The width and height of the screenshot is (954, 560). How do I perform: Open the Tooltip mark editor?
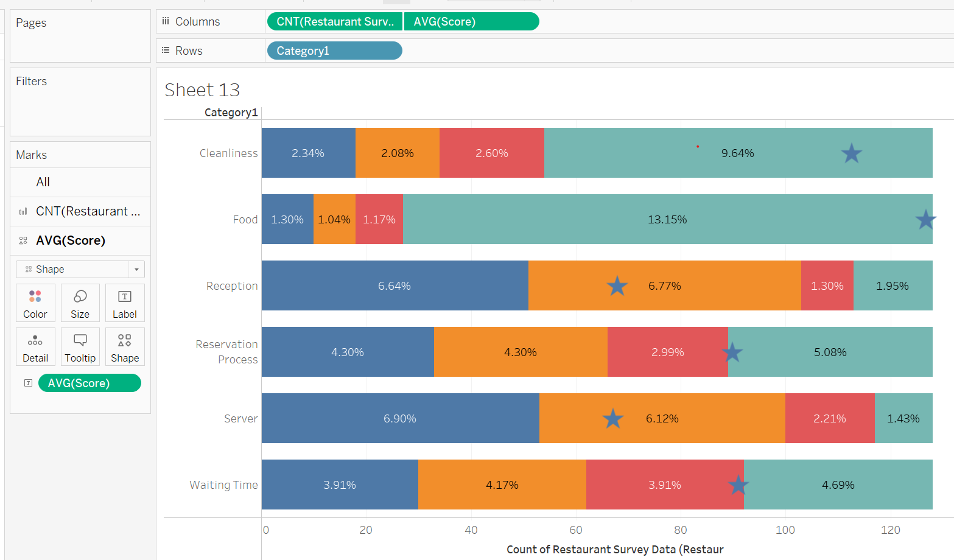coord(80,346)
